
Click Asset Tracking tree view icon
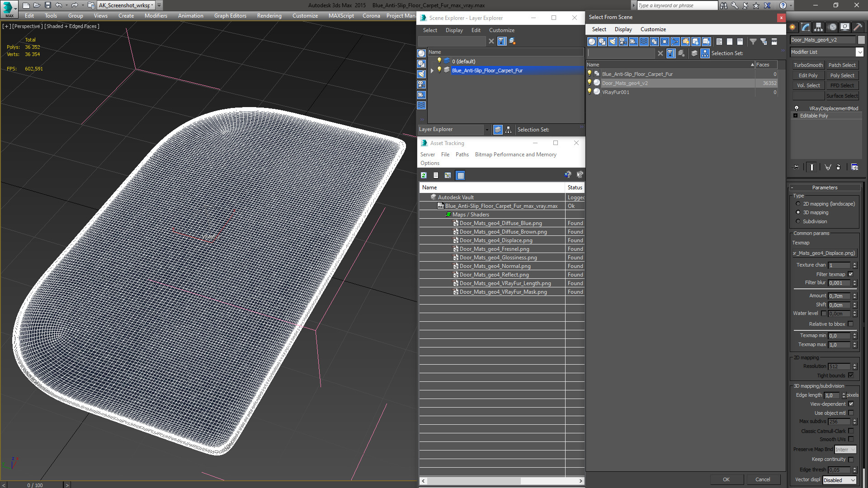pos(448,175)
